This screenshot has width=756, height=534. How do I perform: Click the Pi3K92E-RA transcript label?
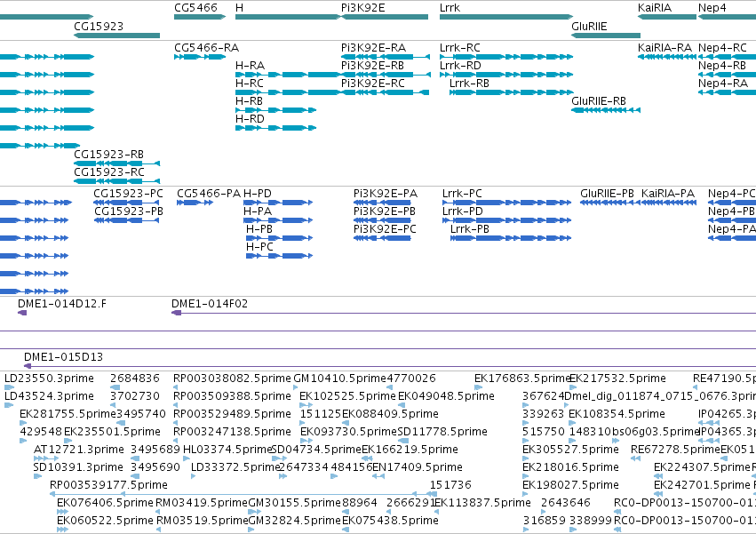pyautogui.click(x=373, y=47)
